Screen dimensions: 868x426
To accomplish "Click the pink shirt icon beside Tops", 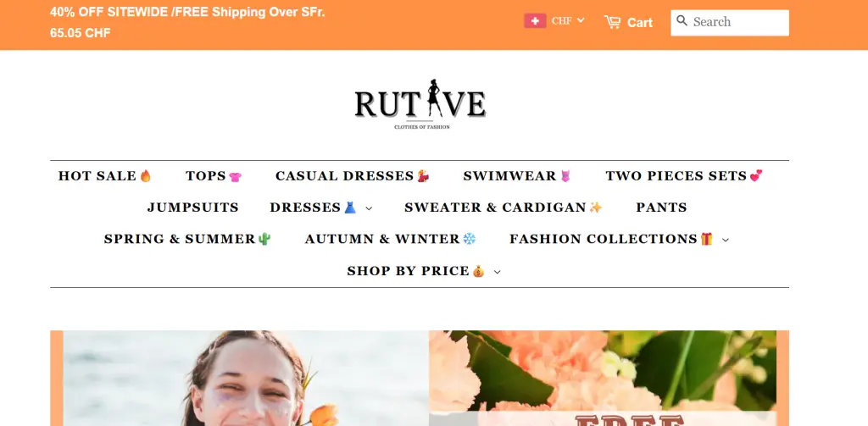I will click(x=236, y=176).
